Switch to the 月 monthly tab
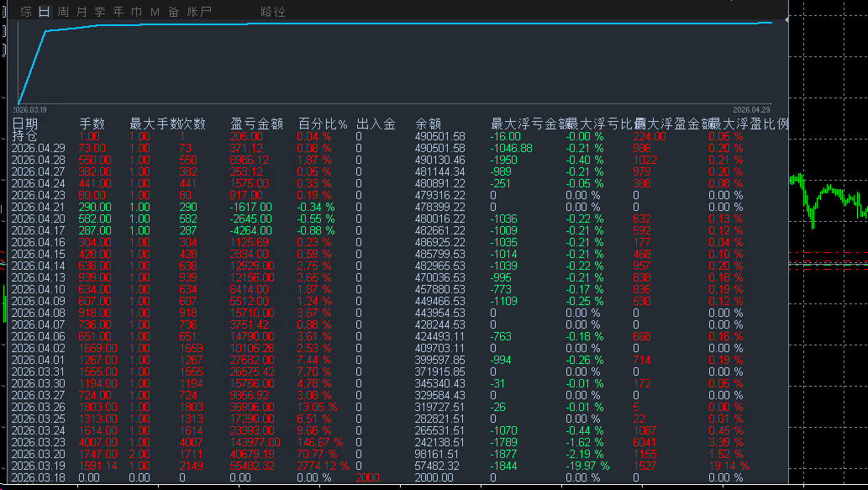The height and width of the screenshot is (490, 868). click(82, 12)
